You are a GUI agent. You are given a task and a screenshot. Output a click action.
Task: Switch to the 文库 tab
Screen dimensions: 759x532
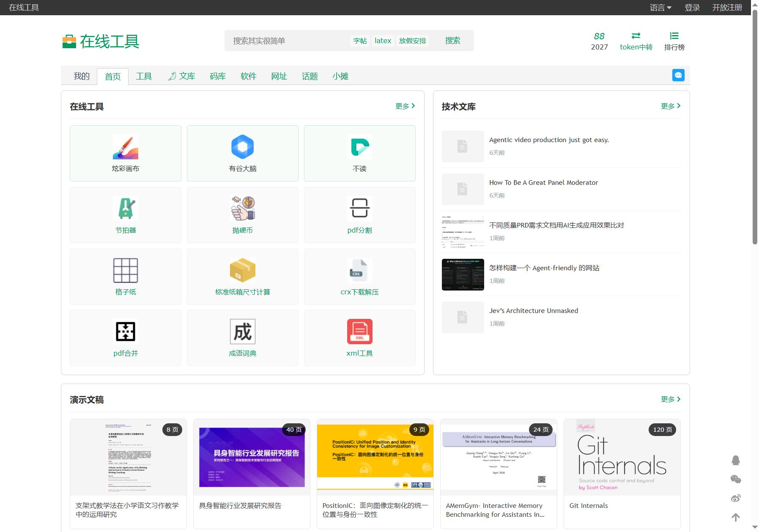181,76
